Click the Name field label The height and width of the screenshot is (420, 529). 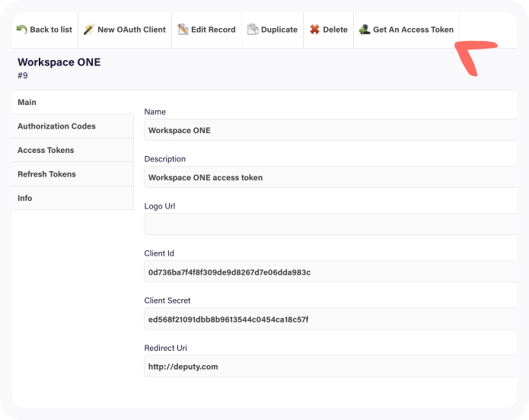click(x=155, y=112)
